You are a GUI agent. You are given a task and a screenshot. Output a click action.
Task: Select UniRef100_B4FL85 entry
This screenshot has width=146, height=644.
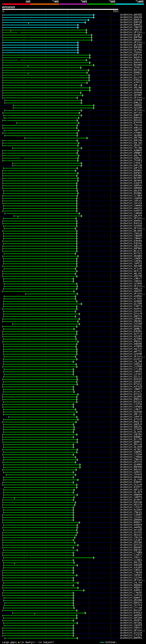(x=131, y=165)
